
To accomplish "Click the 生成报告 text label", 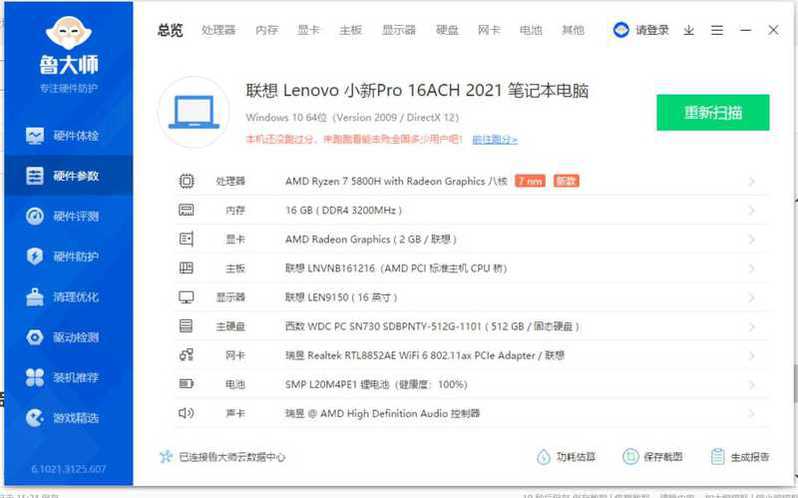I will point(750,457).
